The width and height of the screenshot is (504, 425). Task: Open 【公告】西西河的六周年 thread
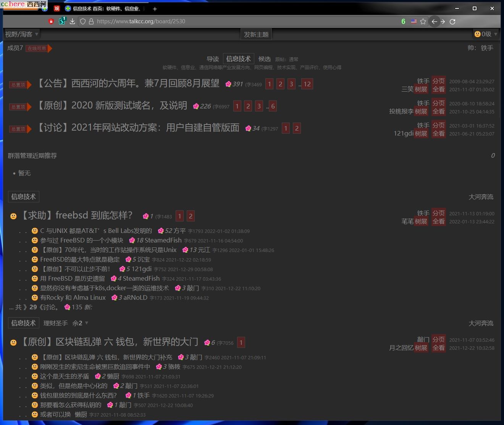pos(128,83)
